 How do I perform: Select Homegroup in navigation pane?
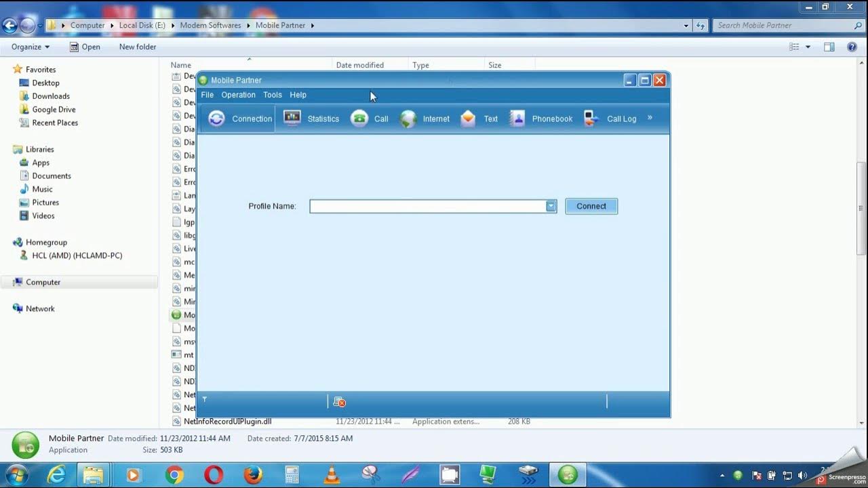[x=46, y=242]
